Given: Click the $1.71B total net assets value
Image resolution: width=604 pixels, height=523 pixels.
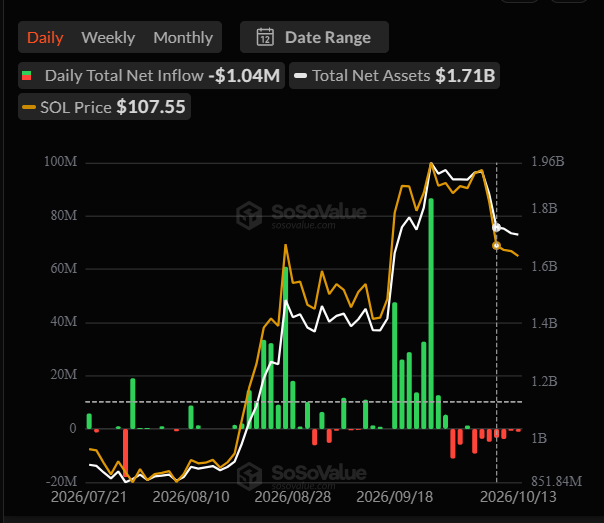Looking at the screenshot, I should tap(465, 75).
